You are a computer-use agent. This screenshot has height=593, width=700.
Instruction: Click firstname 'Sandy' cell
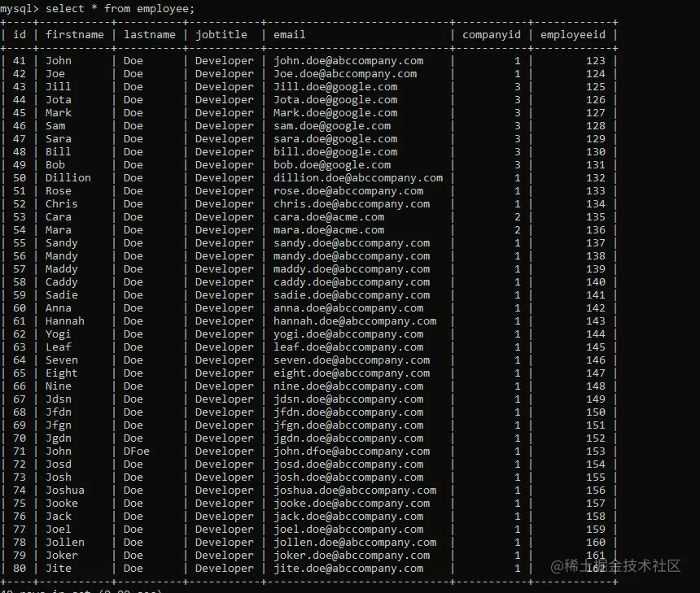pyautogui.click(x=62, y=242)
